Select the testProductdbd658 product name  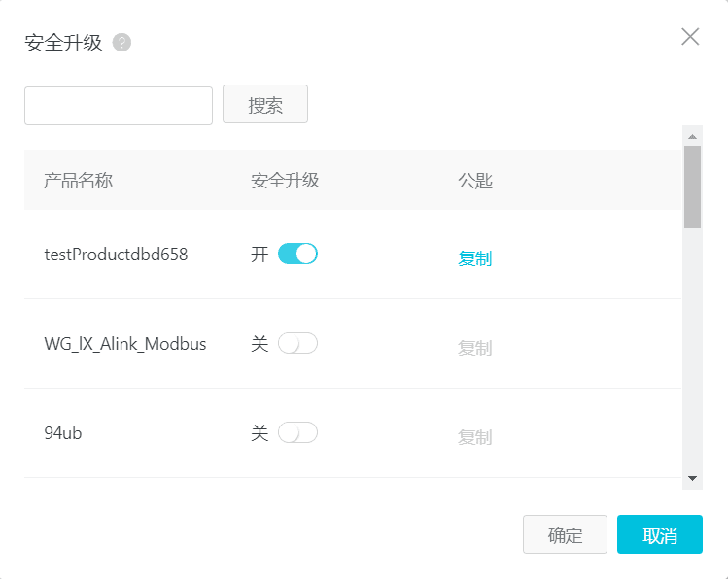point(116,255)
